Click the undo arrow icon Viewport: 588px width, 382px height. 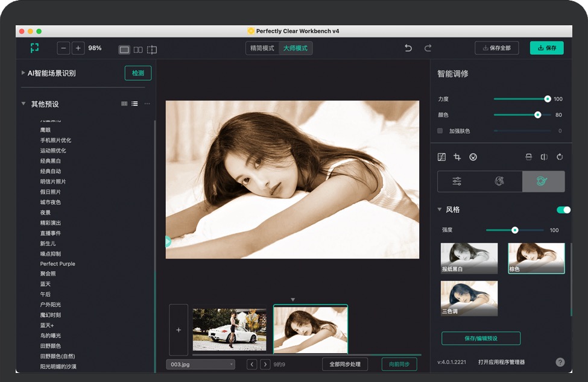(x=408, y=48)
